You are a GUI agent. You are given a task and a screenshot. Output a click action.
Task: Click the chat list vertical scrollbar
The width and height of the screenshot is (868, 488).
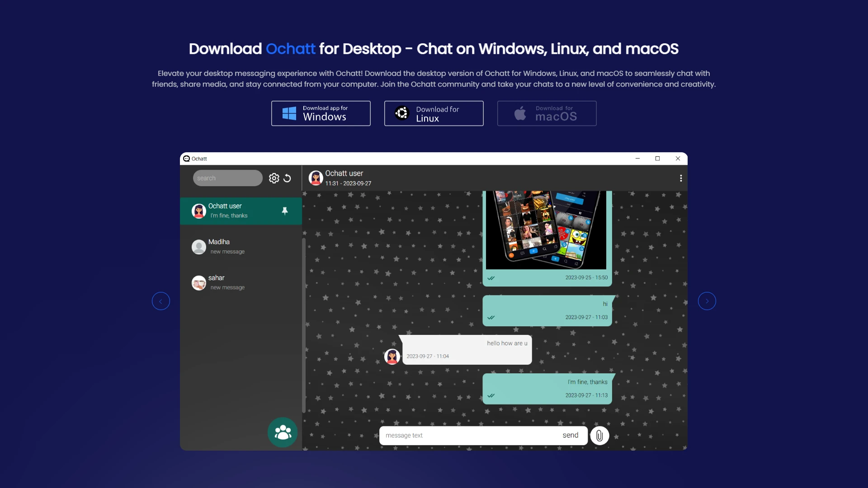click(x=304, y=325)
